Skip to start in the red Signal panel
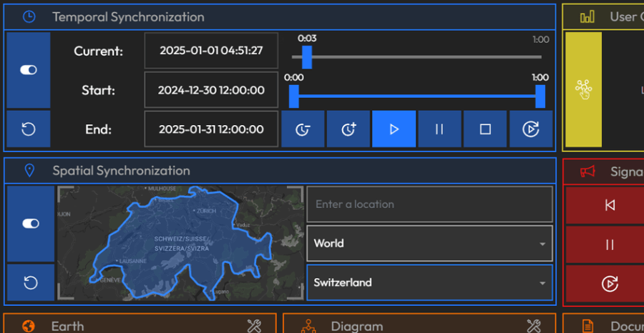Image resolution: width=644 pixels, height=333 pixels. coord(610,204)
